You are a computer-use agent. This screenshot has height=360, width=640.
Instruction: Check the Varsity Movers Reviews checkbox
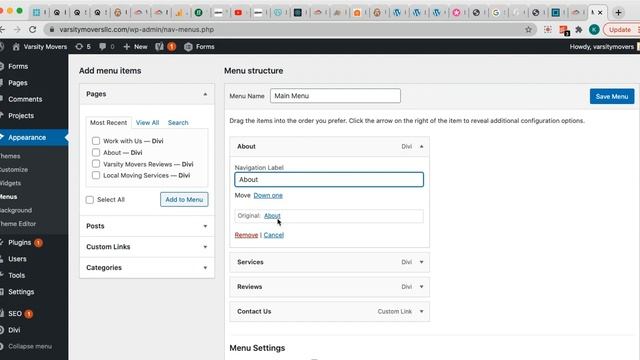tap(96, 164)
